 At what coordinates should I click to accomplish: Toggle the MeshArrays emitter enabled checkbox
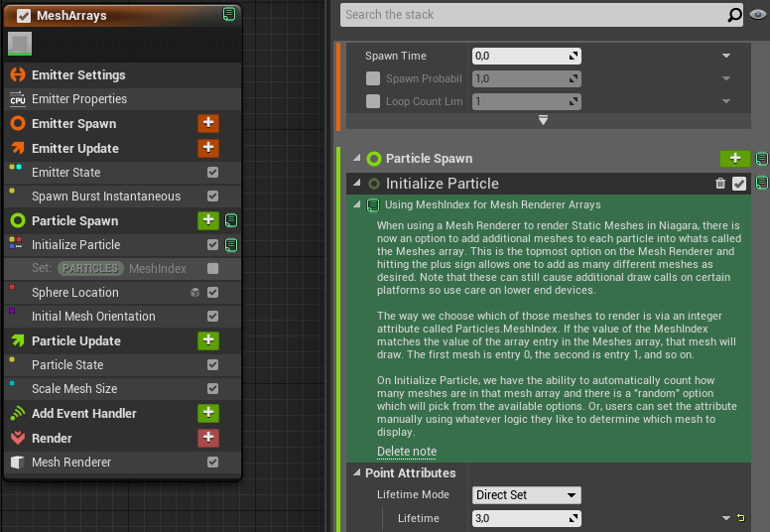[x=23, y=16]
